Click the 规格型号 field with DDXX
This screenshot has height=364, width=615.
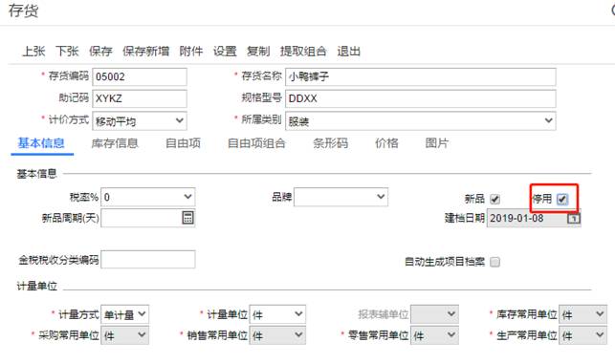(x=421, y=98)
